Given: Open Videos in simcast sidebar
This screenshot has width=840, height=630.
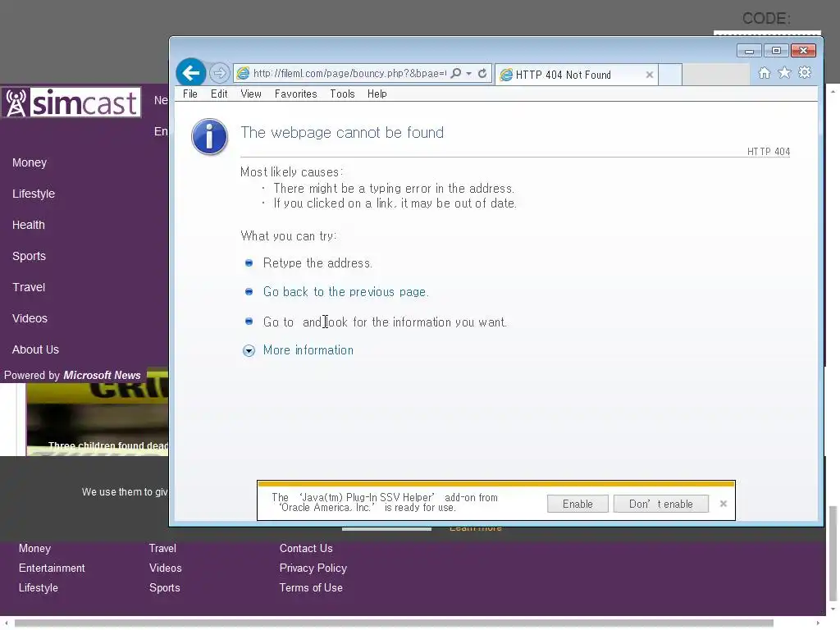Looking at the screenshot, I should coord(30,318).
